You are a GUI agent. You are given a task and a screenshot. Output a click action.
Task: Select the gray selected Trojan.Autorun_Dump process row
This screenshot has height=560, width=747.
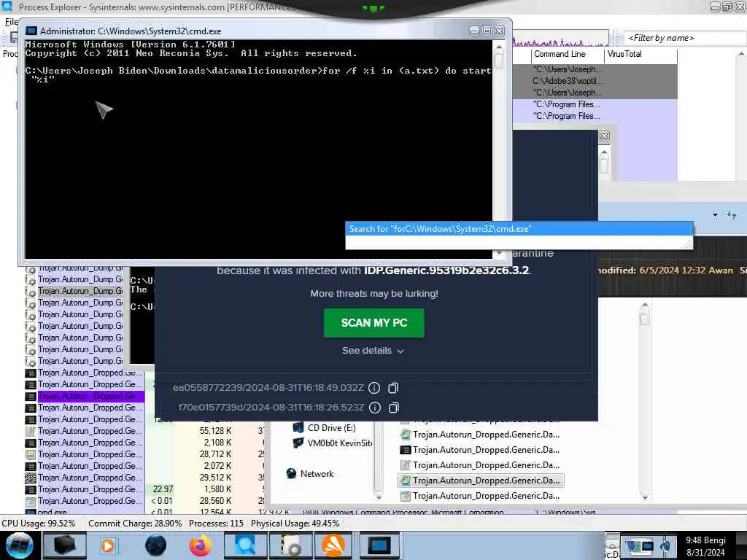click(x=74, y=291)
